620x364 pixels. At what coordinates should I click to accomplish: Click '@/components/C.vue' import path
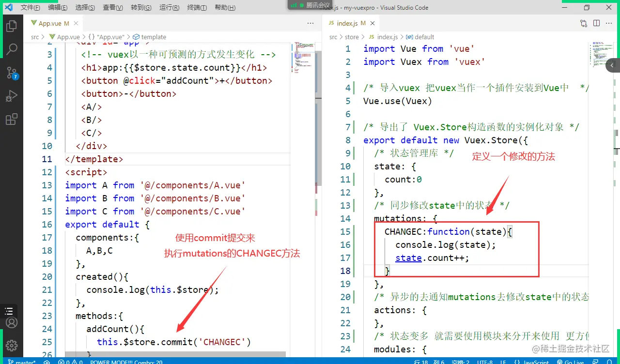[193, 212]
